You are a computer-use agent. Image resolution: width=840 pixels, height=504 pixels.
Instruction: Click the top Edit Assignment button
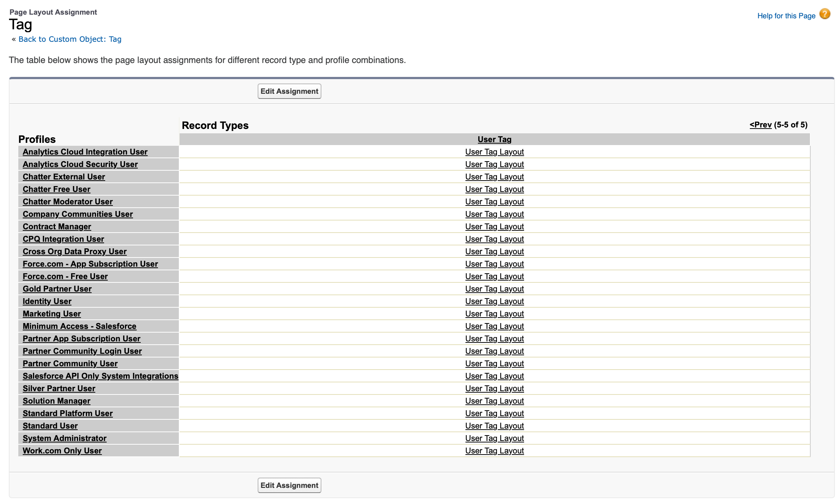click(289, 91)
